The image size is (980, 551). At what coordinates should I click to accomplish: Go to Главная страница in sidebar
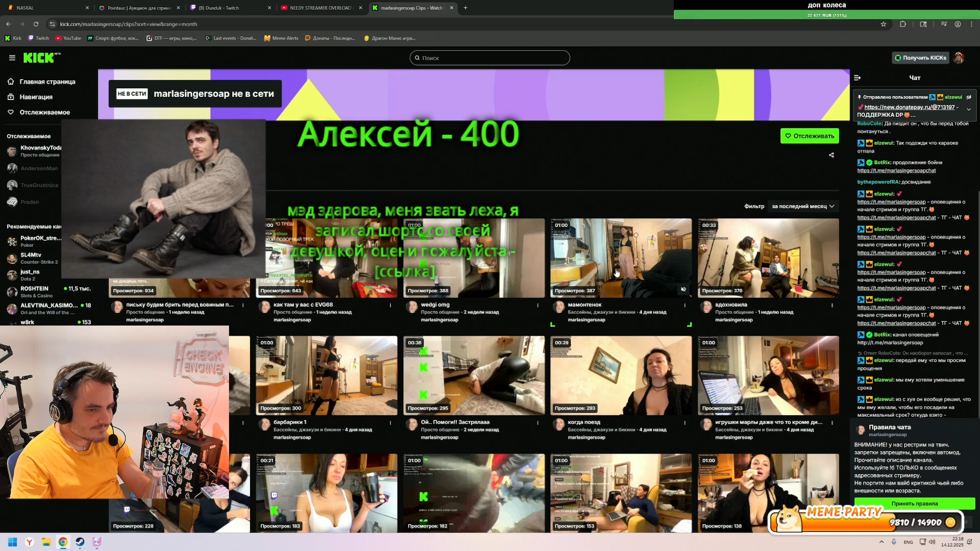[47, 82]
